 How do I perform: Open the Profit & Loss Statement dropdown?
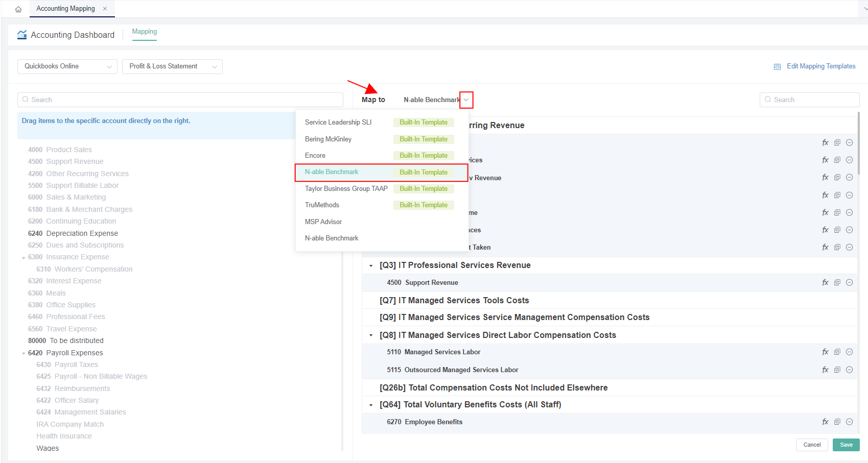click(172, 66)
